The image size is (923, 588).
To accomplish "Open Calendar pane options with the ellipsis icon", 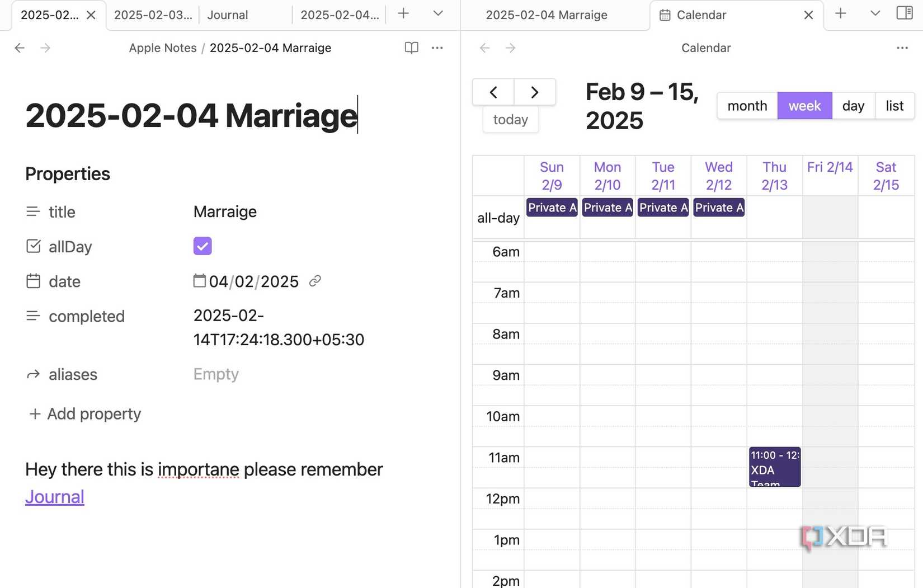I will pyautogui.click(x=902, y=48).
